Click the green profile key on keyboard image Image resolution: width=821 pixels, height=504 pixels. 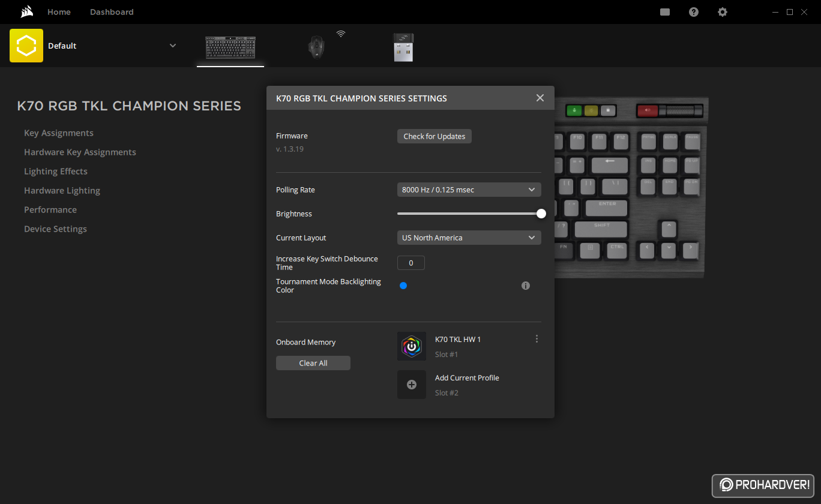[575, 110]
